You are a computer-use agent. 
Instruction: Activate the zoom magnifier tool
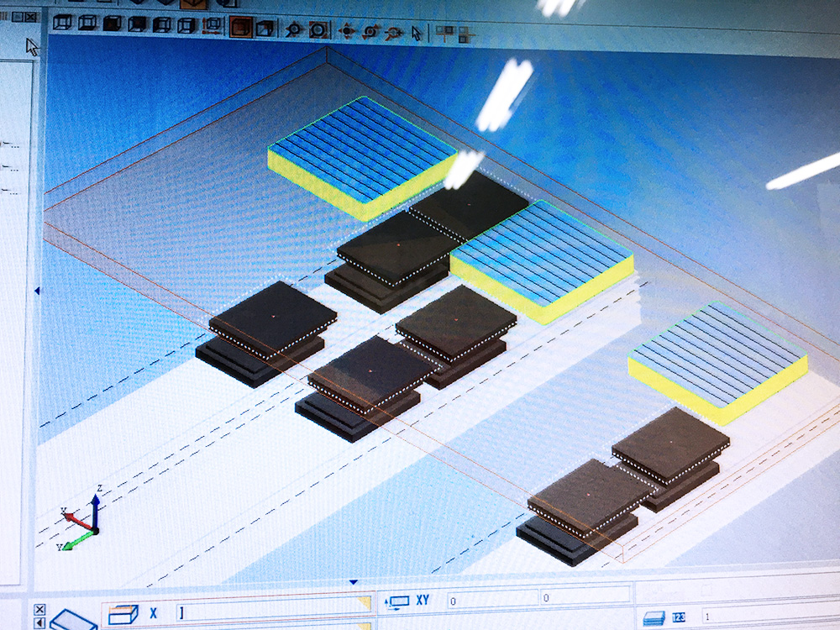coord(293,29)
